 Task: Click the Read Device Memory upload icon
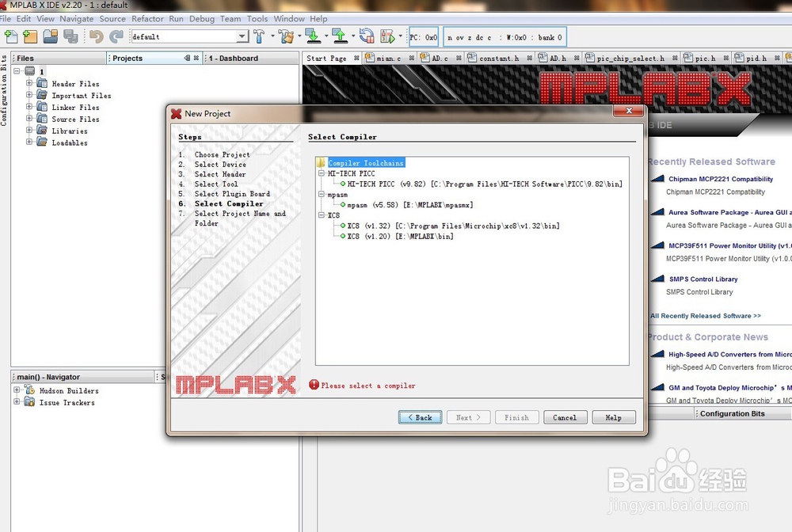click(x=340, y=36)
